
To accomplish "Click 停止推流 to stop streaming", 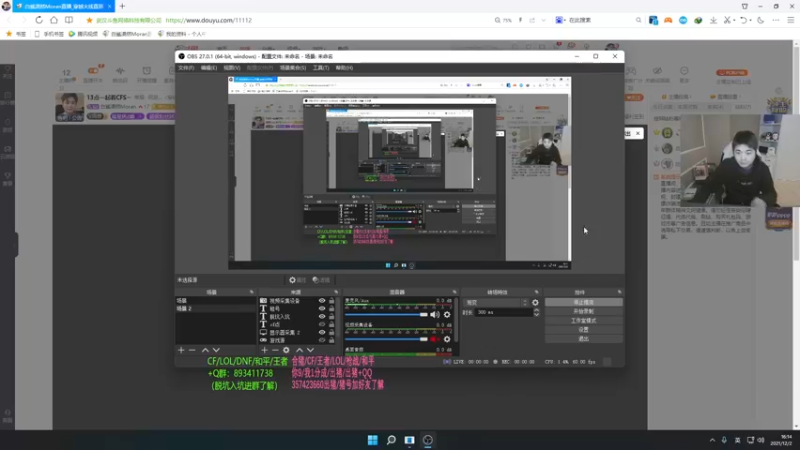I will [x=584, y=303].
